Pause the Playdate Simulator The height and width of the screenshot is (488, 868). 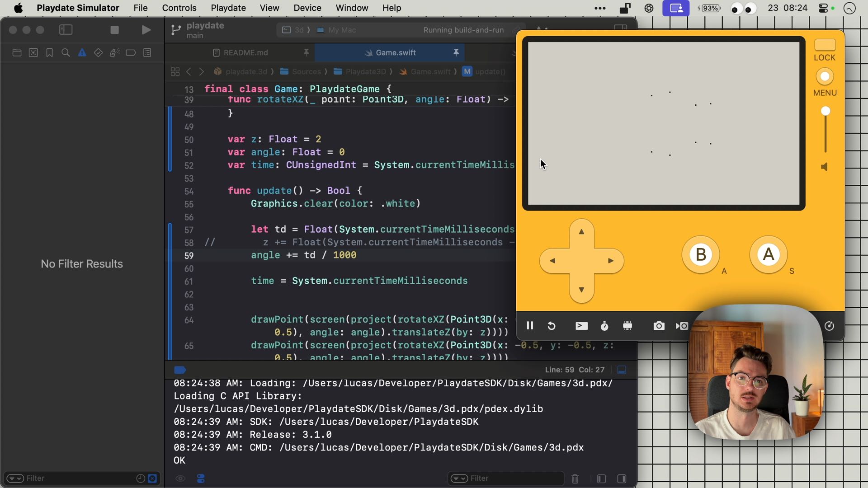[x=530, y=326]
